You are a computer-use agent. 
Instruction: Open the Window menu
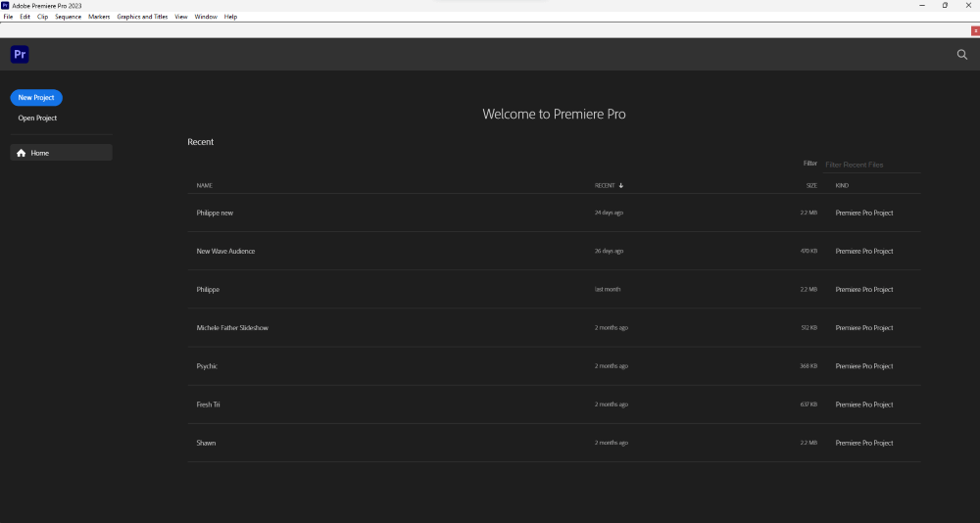pyautogui.click(x=206, y=17)
